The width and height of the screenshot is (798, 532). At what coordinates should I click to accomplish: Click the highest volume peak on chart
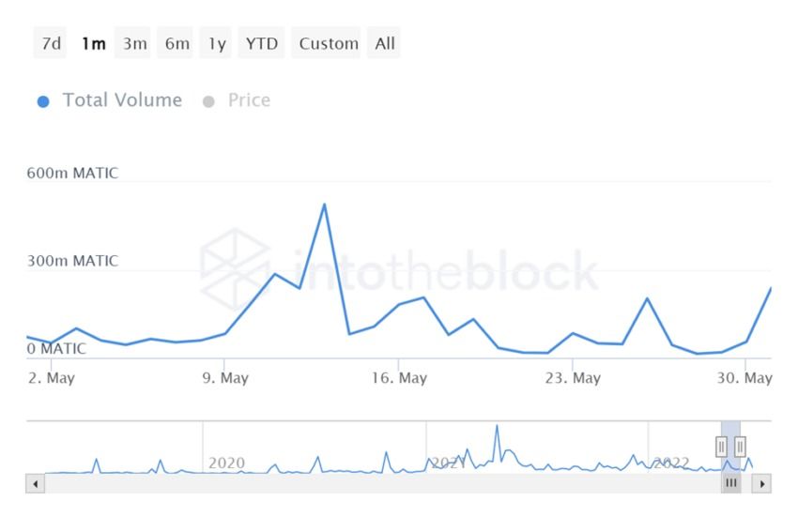324,205
